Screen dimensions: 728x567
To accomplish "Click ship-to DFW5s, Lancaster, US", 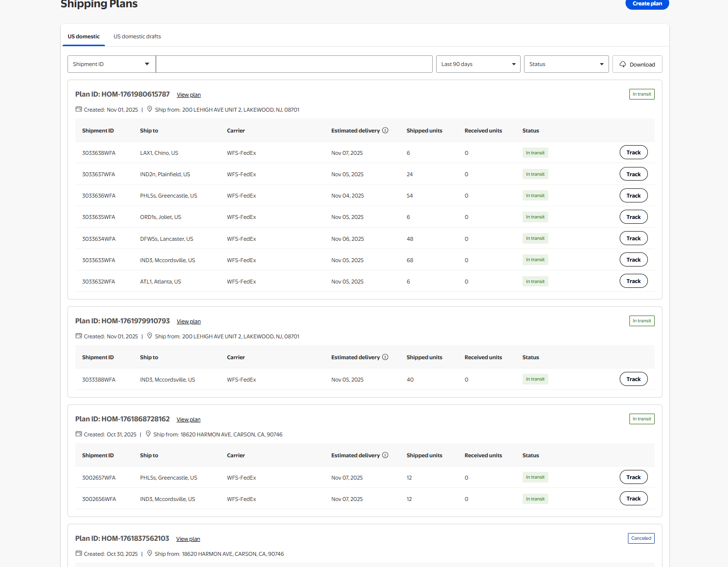I will pos(167,239).
